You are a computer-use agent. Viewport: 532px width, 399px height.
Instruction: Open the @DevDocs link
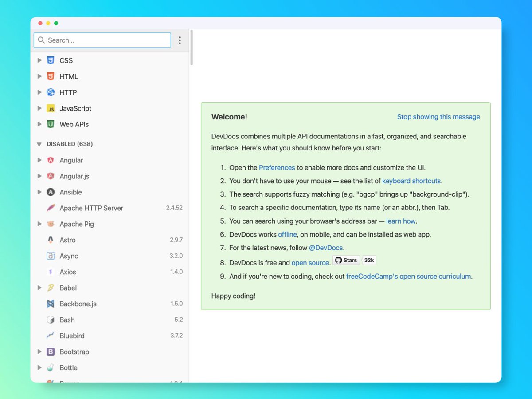326,248
